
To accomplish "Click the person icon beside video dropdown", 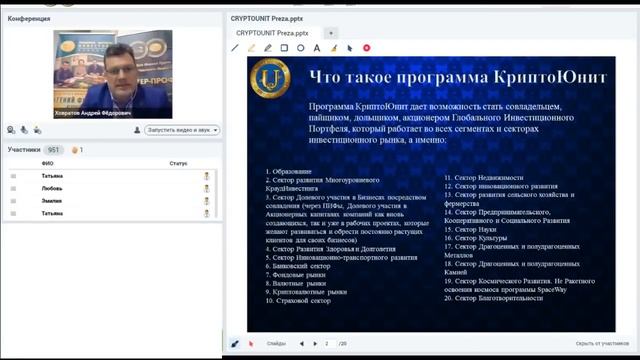I will coord(137,130).
